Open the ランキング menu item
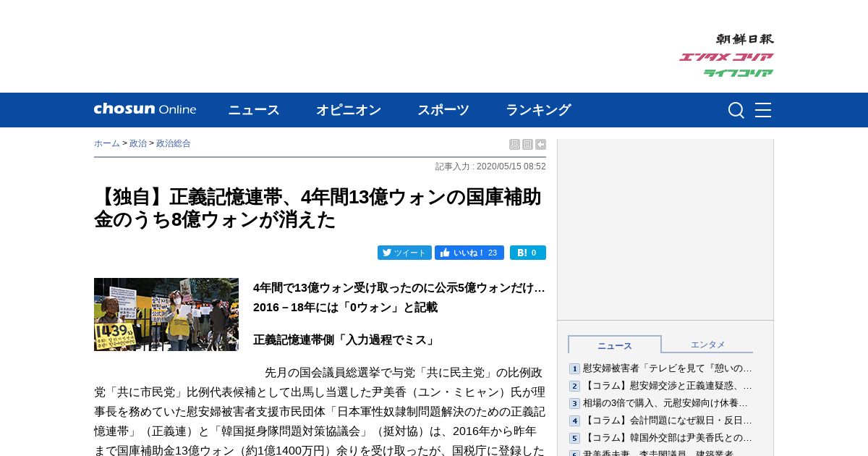The height and width of the screenshot is (456, 868). coord(538,110)
